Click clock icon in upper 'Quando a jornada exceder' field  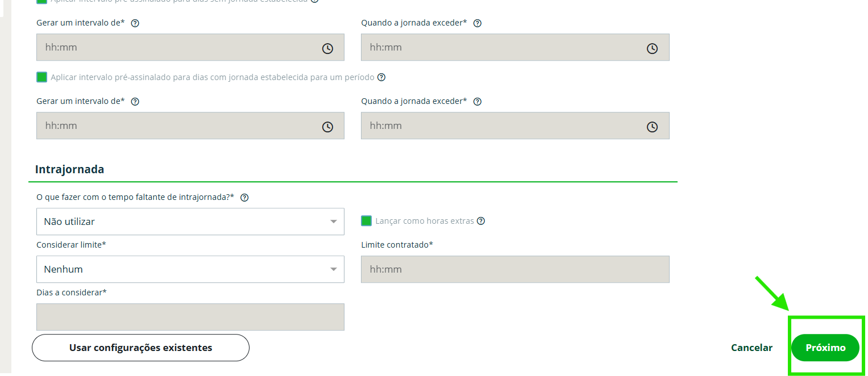click(652, 49)
